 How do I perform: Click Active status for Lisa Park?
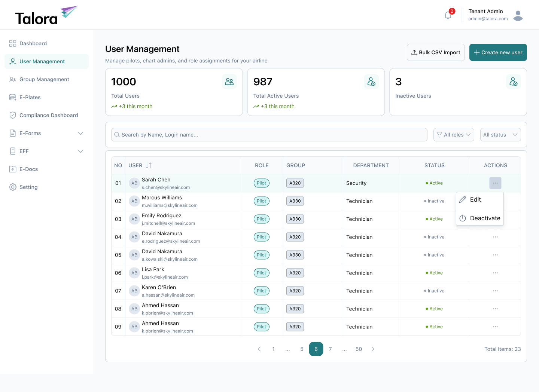pos(434,273)
